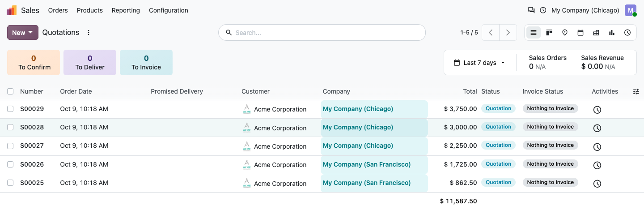This screenshot has width=644, height=206.
Task: Switch to Calendar view icon
Action: click(x=580, y=33)
